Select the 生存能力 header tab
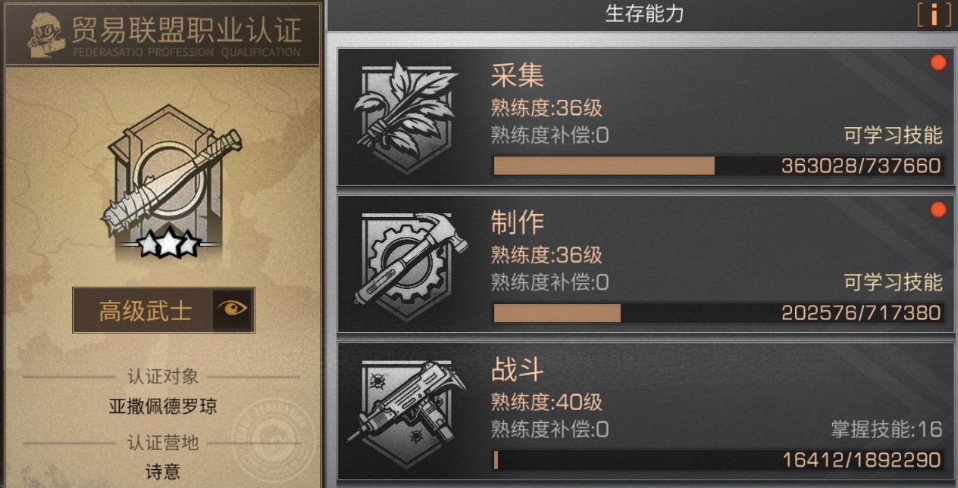Image resolution: width=958 pixels, height=488 pixels. pos(644,15)
